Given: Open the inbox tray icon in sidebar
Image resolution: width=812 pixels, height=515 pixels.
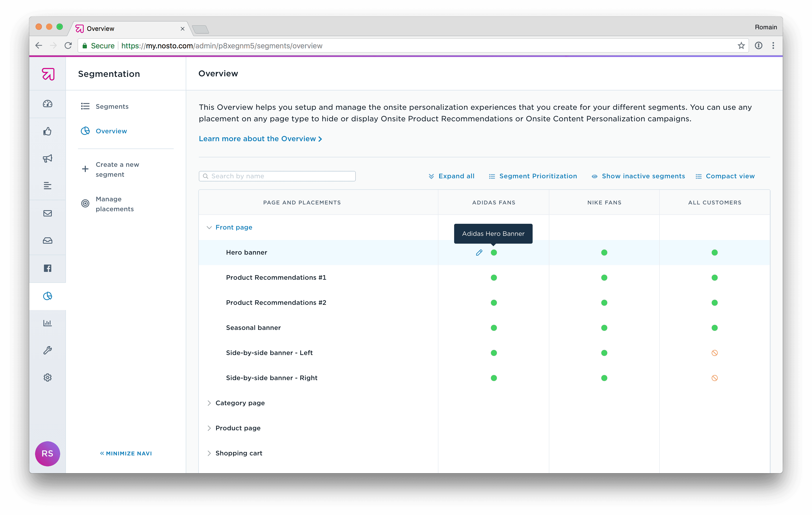Looking at the screenshot, I should click(48, 241).
